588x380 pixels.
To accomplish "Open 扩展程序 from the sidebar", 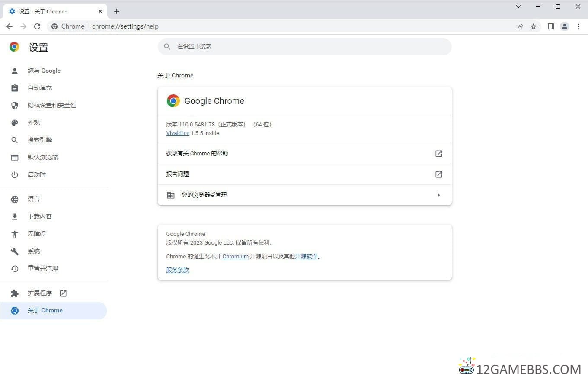I will pos(40,293).
